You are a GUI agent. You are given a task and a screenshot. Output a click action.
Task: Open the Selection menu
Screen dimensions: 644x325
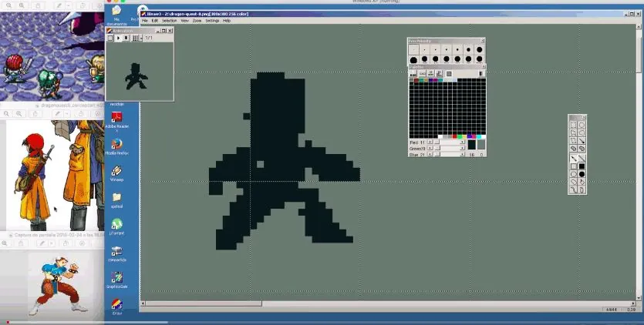[169, 21]
